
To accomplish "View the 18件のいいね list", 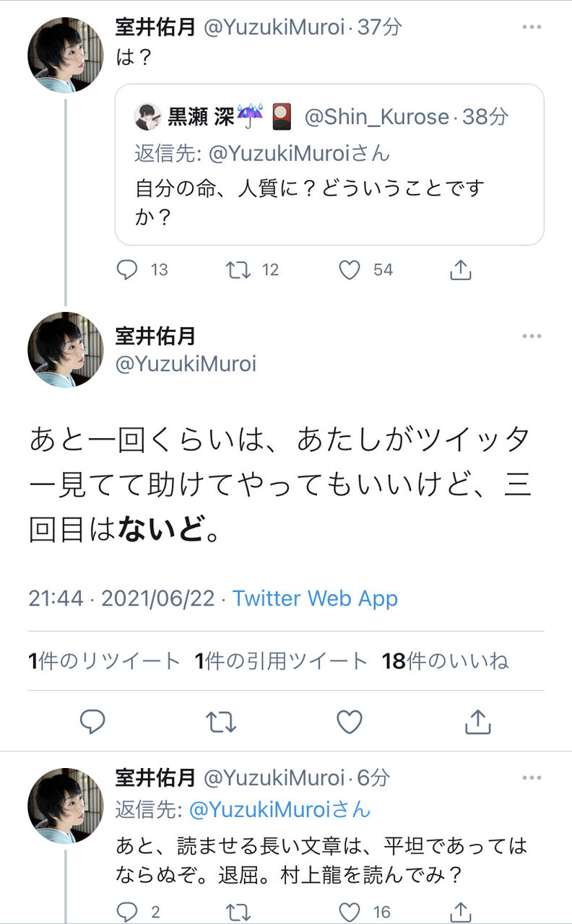I will click(x=445, y=661).
